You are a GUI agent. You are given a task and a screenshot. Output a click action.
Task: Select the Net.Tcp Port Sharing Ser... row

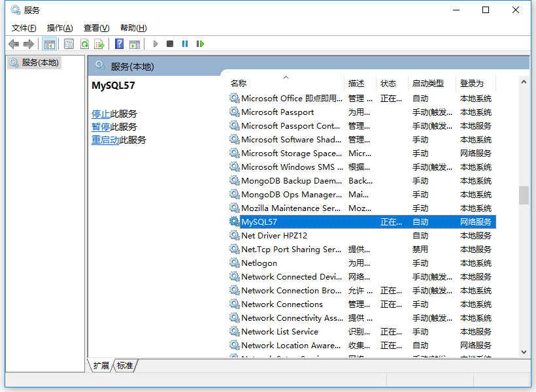point(361,249)
